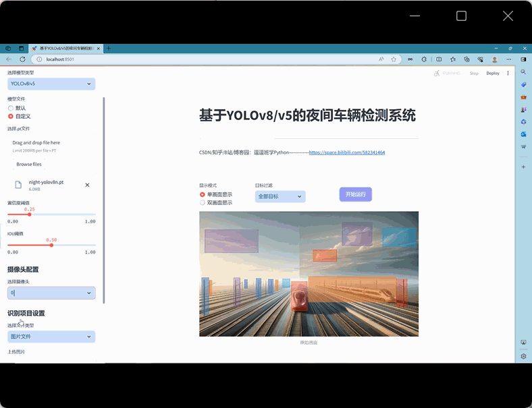Viewport: 532px width, 408px height.
Task: Open the user profile avatar
Action: click(495, 59)
